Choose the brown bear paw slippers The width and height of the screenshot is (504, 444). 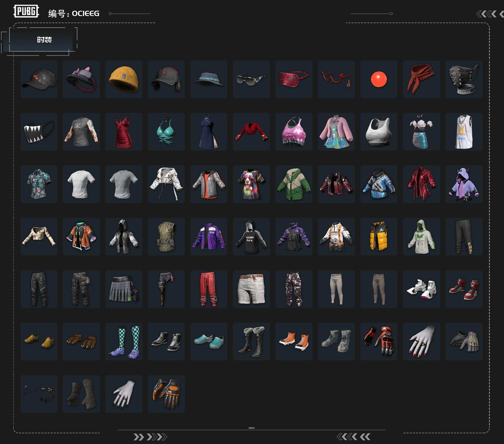pyautogui.click(x=81, y=341)
